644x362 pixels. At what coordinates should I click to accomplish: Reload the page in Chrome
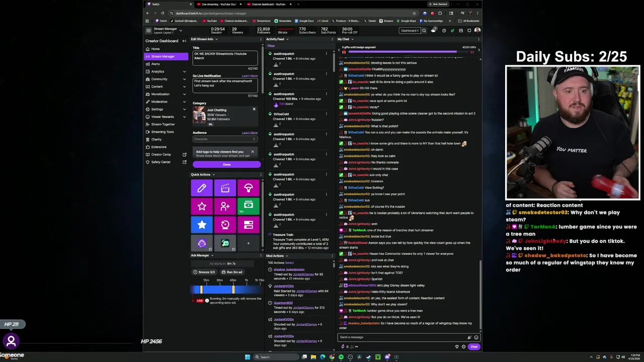(163, 13)
